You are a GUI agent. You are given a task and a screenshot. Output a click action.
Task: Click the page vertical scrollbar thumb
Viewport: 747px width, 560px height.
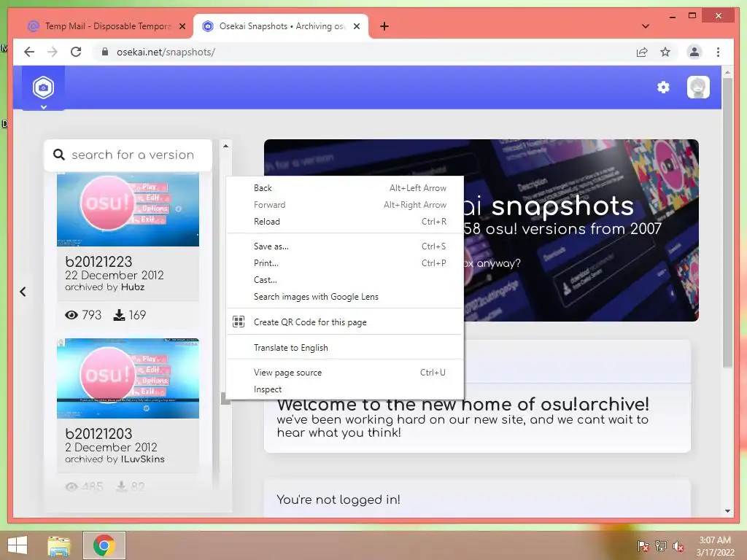[727, 223]
